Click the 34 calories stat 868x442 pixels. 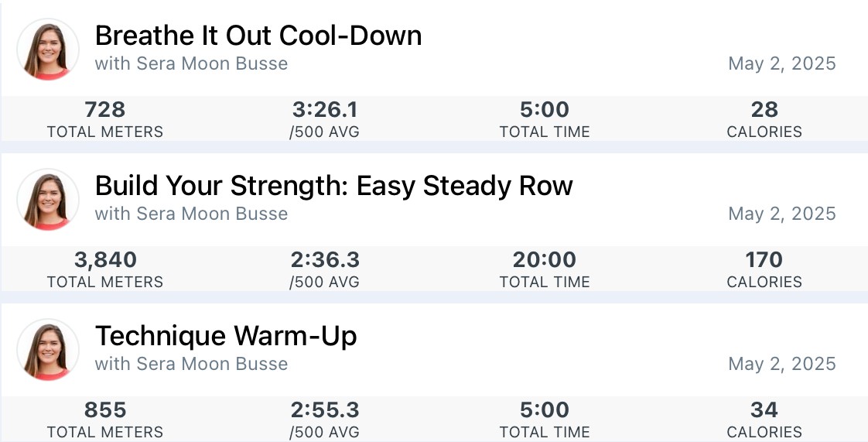tap(764, 420)
